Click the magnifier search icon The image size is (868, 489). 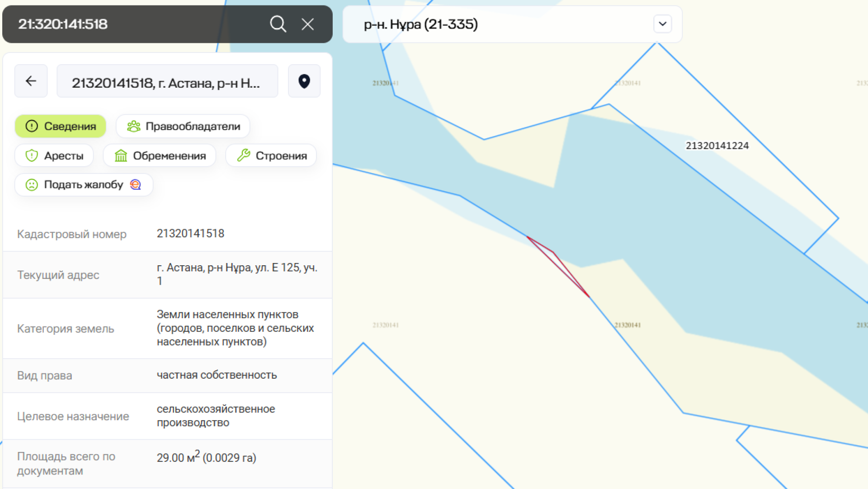click(278, 24)
